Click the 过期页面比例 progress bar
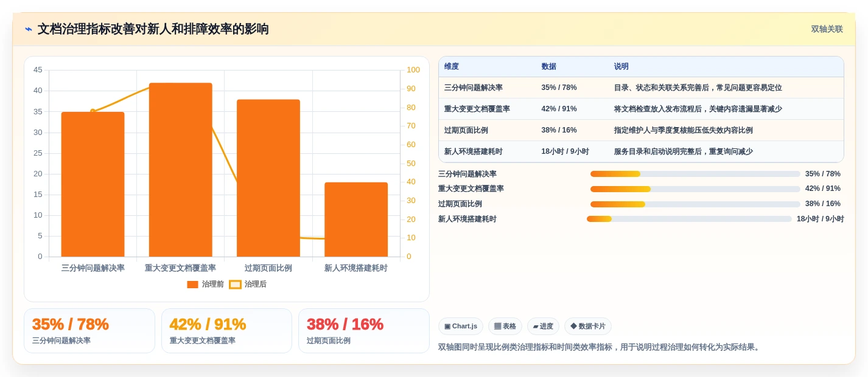The width and height of the screenshot is (868, 377). [x=695, y=204]
